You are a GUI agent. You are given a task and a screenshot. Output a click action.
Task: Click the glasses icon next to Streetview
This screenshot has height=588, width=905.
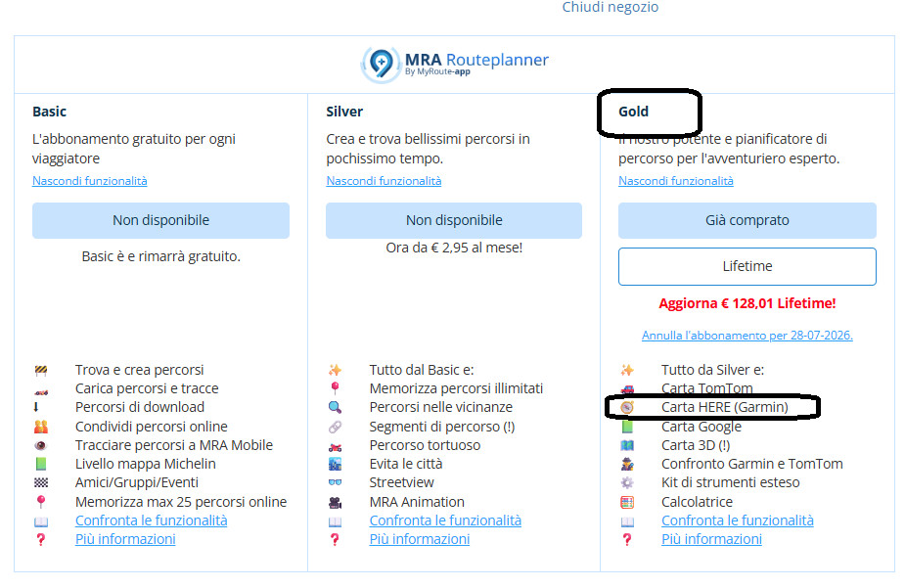click(335, 482)
